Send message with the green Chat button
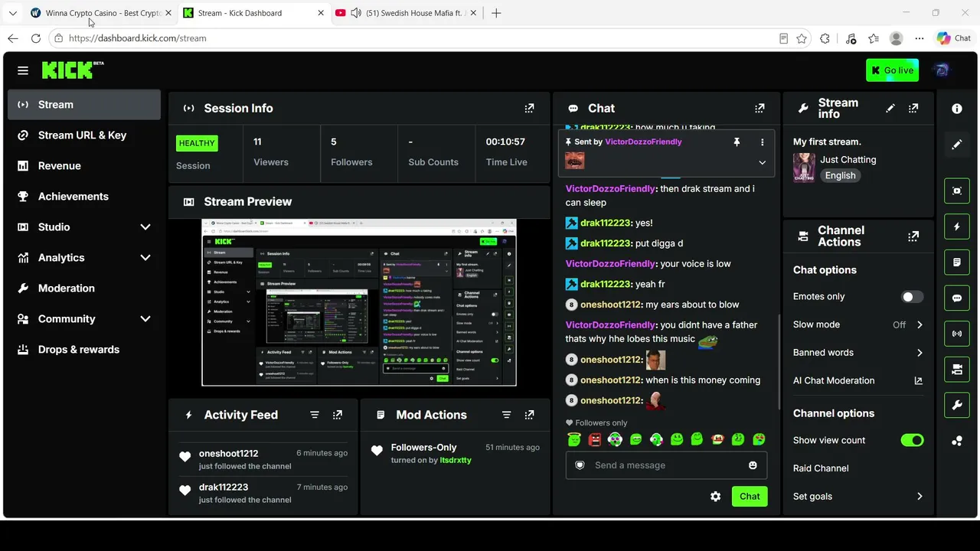 750,497
